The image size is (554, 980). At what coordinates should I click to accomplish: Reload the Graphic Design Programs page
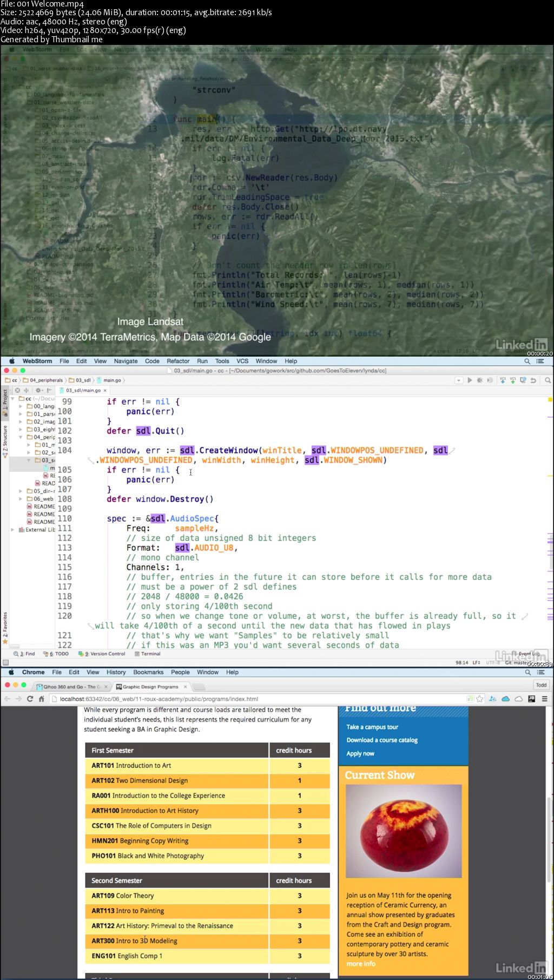[30, 699]
